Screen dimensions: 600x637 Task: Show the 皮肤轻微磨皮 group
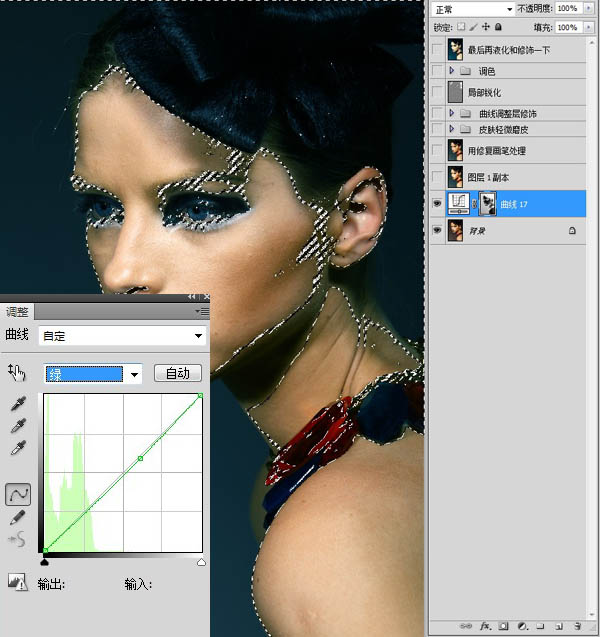point(437,129)
